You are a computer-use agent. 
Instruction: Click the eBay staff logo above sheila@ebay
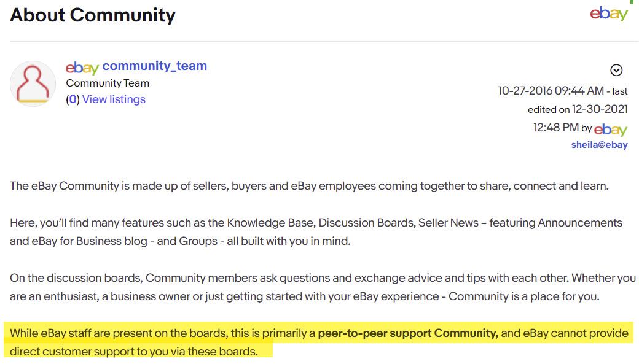611,130
